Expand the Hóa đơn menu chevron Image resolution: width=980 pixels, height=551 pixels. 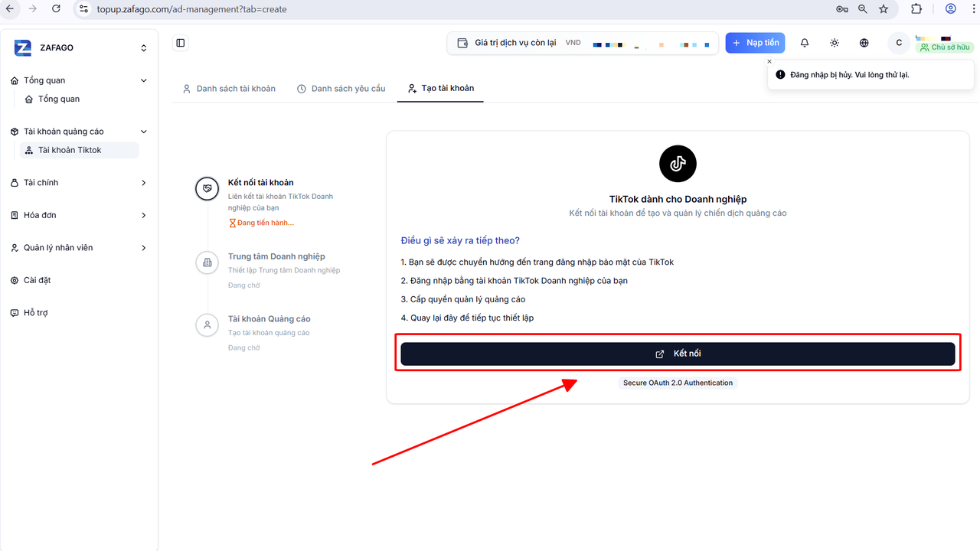click(143, 215)
